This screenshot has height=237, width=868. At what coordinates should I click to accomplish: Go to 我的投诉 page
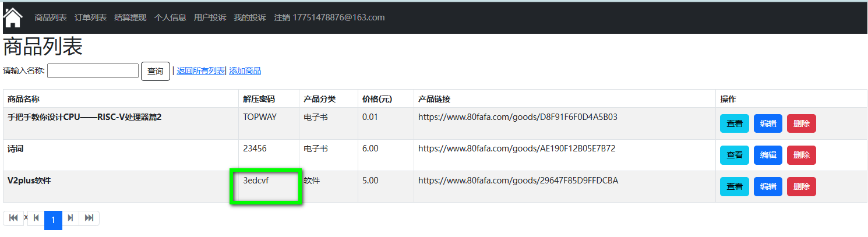coord(249,17)
